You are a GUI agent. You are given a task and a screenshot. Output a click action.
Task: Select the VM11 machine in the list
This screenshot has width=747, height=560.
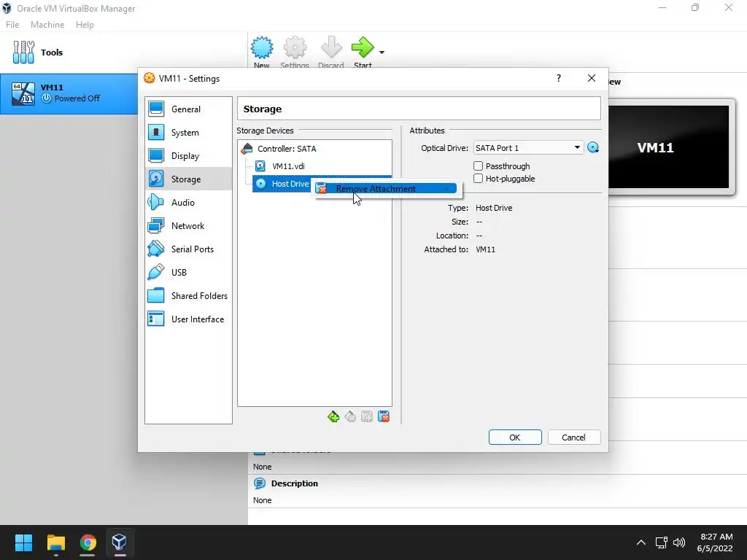click(x=69, y=93)
